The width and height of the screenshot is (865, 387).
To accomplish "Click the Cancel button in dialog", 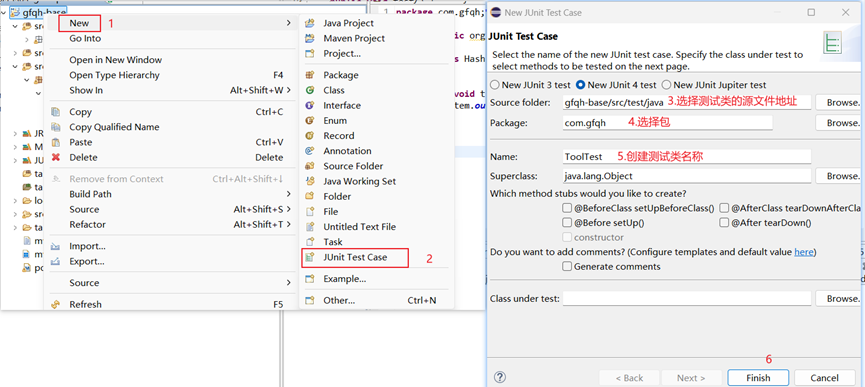I will (824, 378).
